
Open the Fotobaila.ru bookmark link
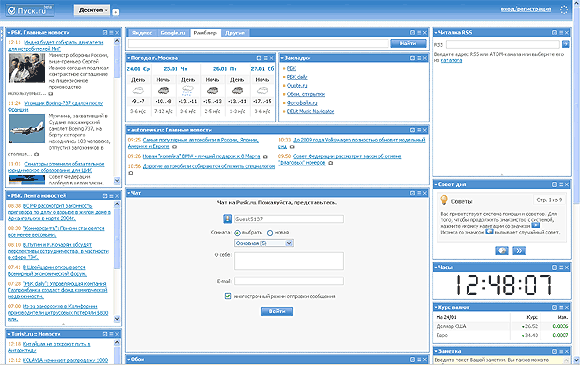[302, 103]
